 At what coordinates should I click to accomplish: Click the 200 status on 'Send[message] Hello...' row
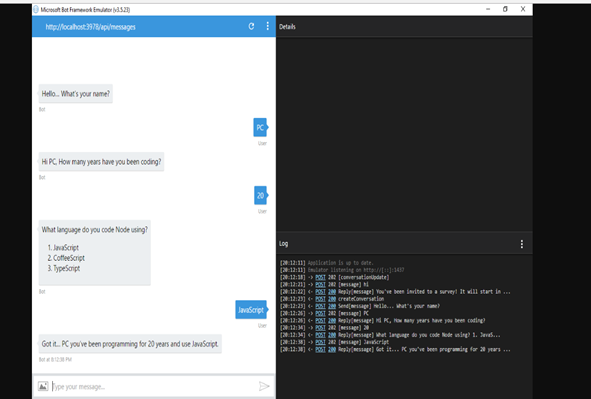332,306
